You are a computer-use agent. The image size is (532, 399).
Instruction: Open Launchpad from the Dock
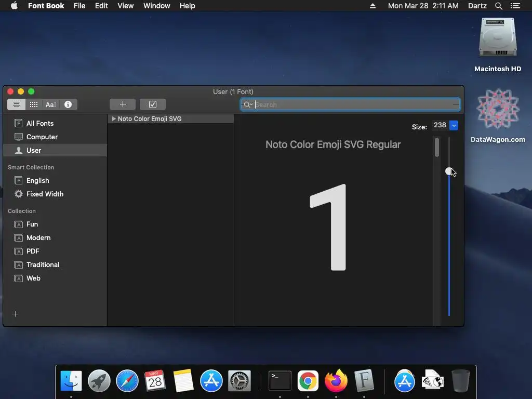point(99,381)
